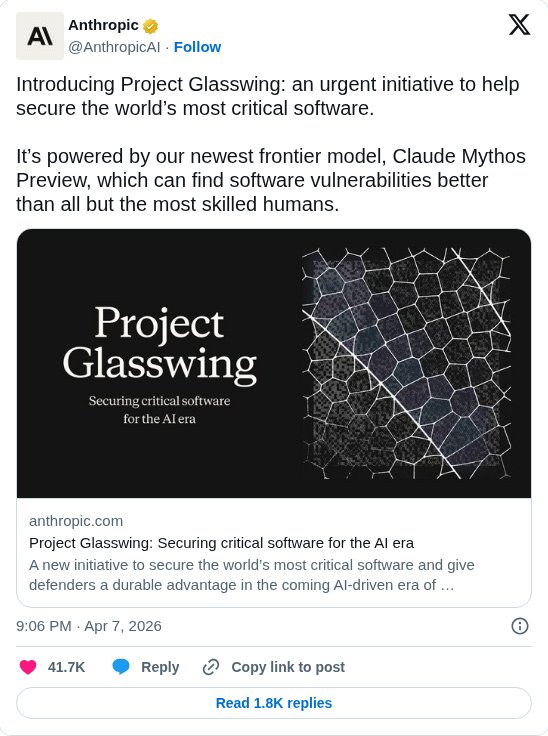Open the @AnthropicAI handle link
The width and height of the screenshot is (548, 736).
114,47
